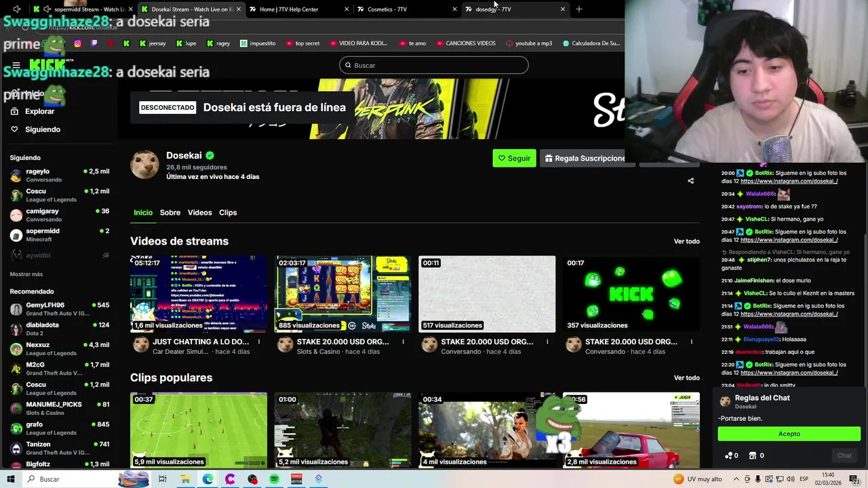Open the Twitch bookmark icon
The image size is (868, 488).
click(x=94, y=43)
